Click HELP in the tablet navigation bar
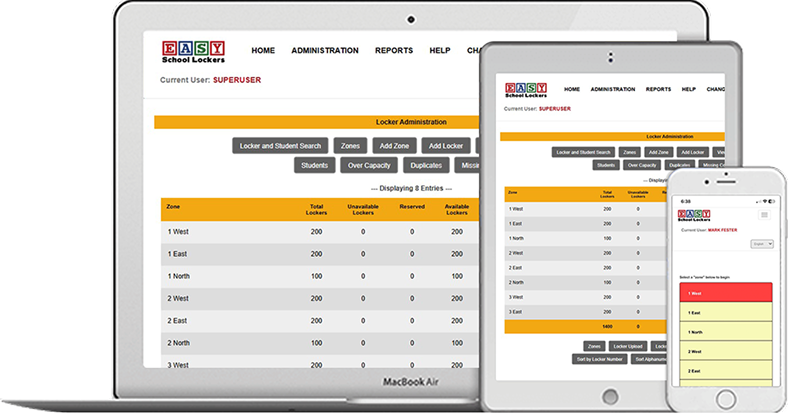Image resolution: width=788 pixels, height=420 pixels. (688, 89)
